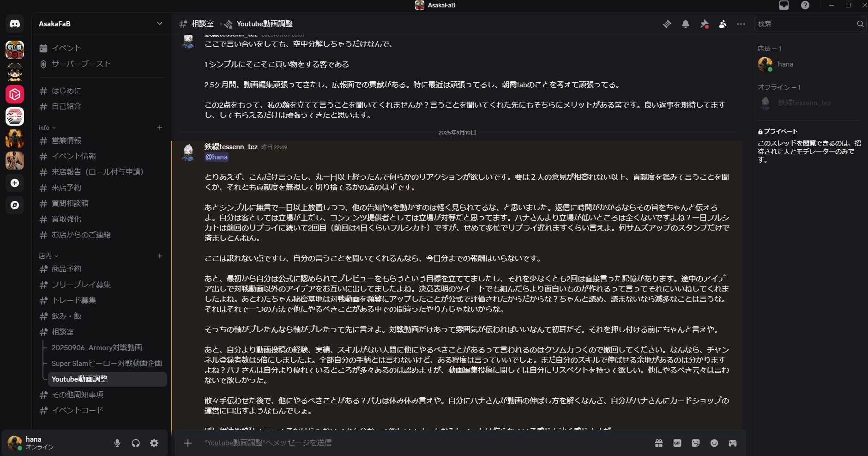This screenshot has width=868, height=456.
Task: Click the @hana mention in the message
Action: coord(217,157)
